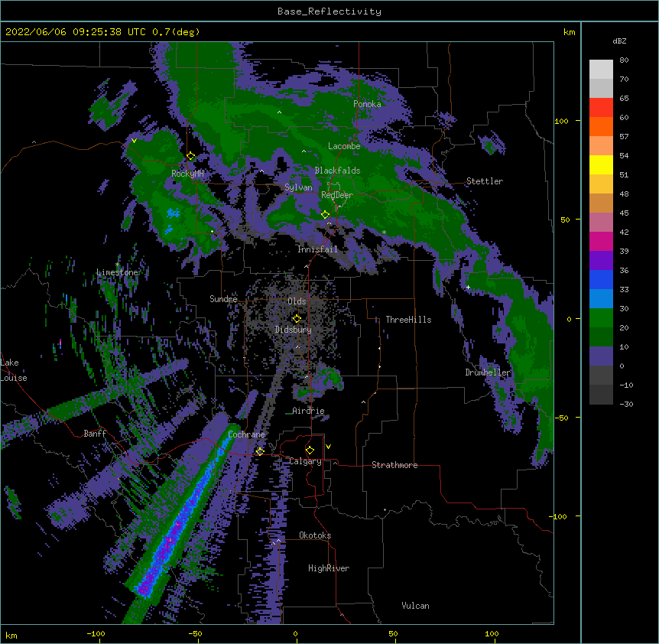This screenshot has width=659, height=644.
Task: Click the ThreeHills city label
Action: pos(408,320)
